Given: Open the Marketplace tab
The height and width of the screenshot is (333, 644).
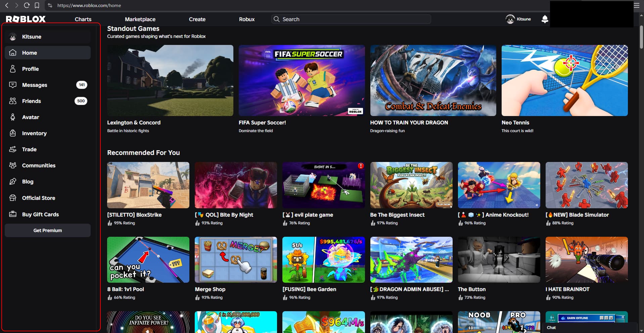Looking at the screenshot, I should click(140, 19).
